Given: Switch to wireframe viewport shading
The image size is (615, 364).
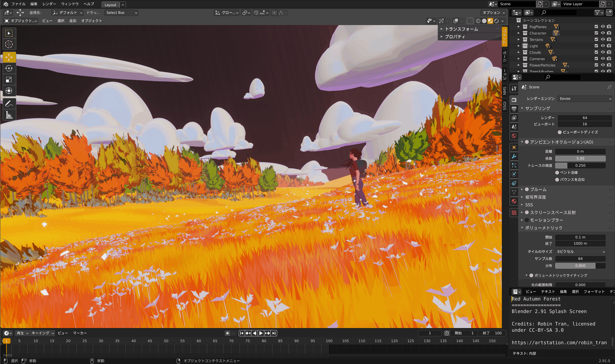Looking at the screenshot, I should pos(478,21).
